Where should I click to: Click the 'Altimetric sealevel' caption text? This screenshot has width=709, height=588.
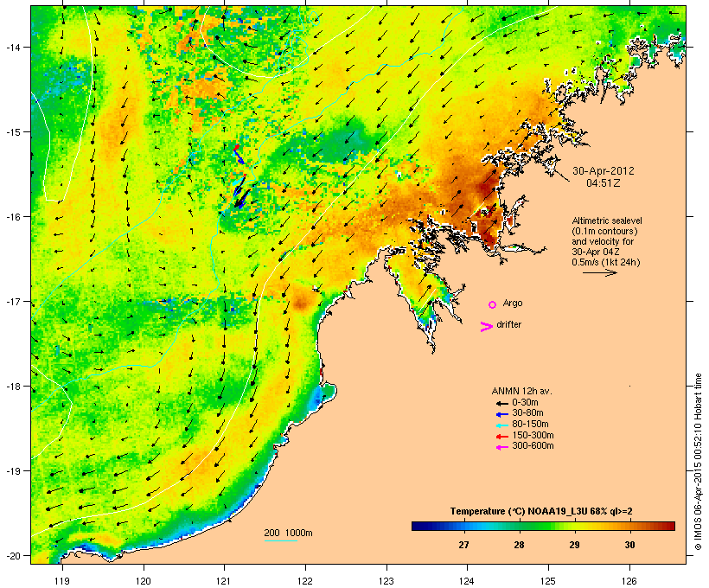(606, 220)
